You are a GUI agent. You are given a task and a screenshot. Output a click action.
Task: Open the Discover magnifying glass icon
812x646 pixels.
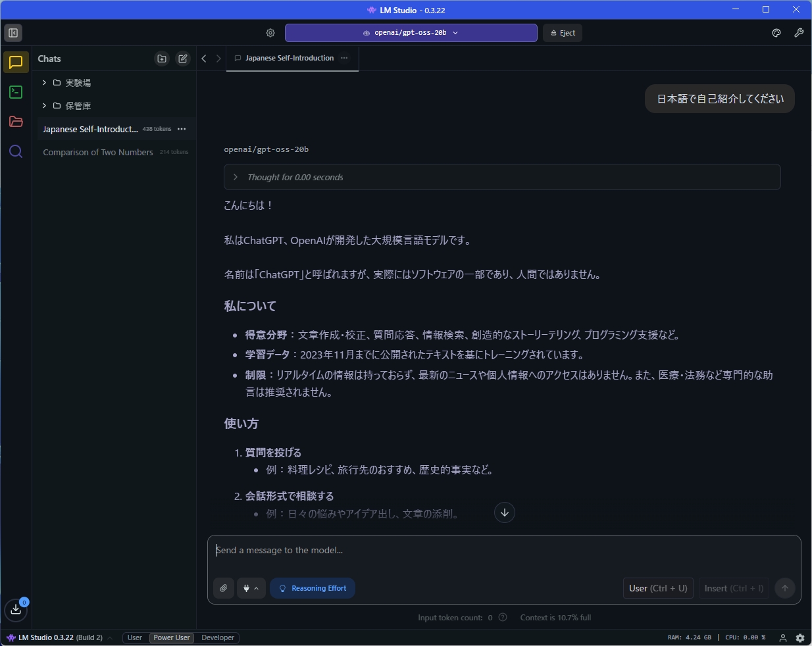point(15,151)
